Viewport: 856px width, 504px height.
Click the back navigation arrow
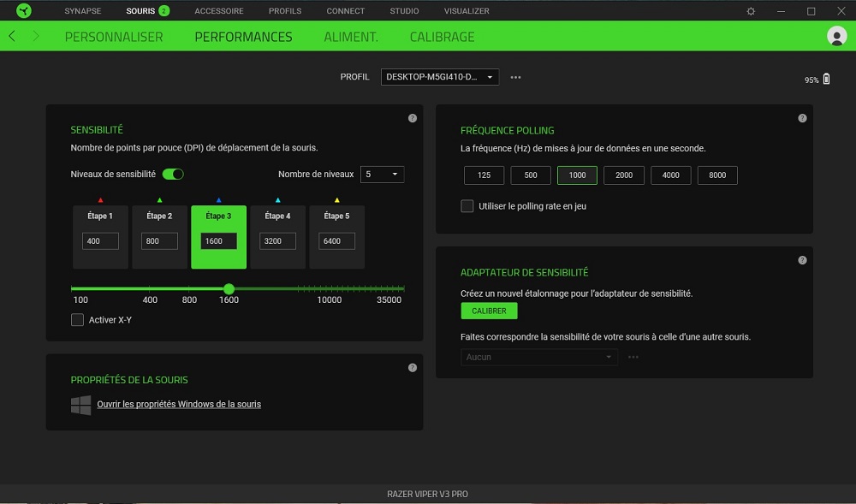[x=12, y=37]
